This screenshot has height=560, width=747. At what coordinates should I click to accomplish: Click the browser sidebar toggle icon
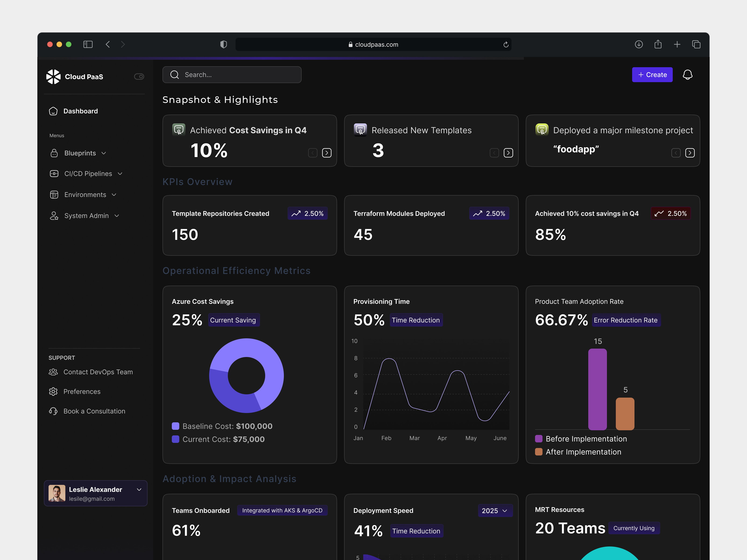(88, 44)
